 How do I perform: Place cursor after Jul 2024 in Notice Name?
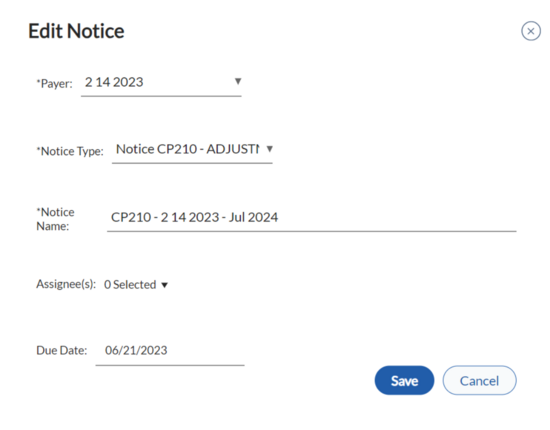[x=279, y=217]
